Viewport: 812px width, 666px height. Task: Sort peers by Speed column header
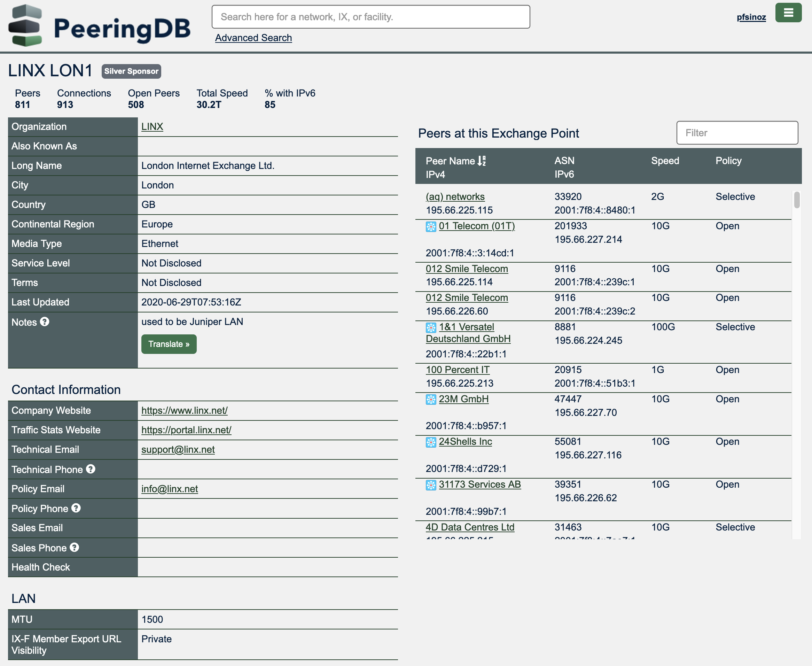point(665,161)
